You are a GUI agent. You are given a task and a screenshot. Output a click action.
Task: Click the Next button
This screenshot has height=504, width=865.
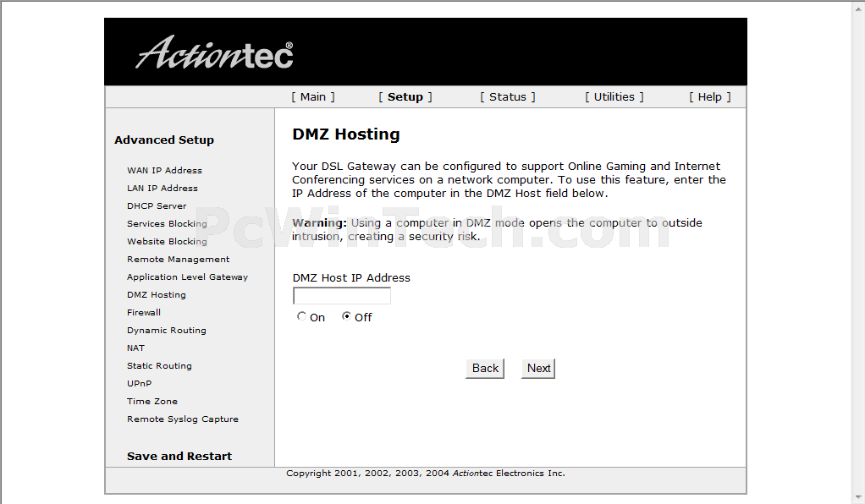click(x=538, y=369)
